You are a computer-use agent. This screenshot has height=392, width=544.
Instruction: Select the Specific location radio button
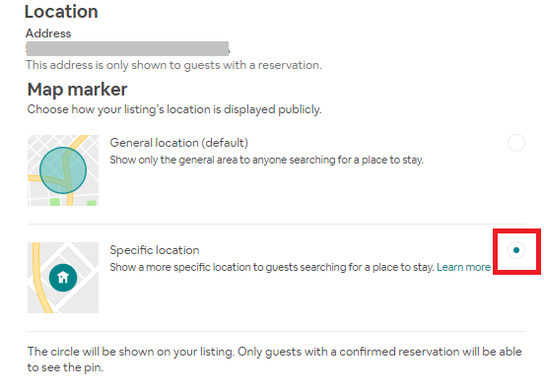tap(515, 250)
